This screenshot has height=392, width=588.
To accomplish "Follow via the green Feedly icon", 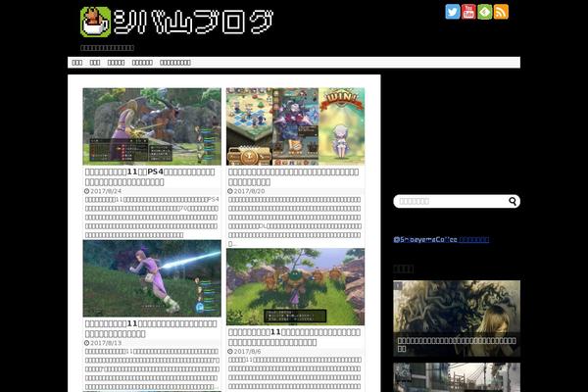I will 485,12.
